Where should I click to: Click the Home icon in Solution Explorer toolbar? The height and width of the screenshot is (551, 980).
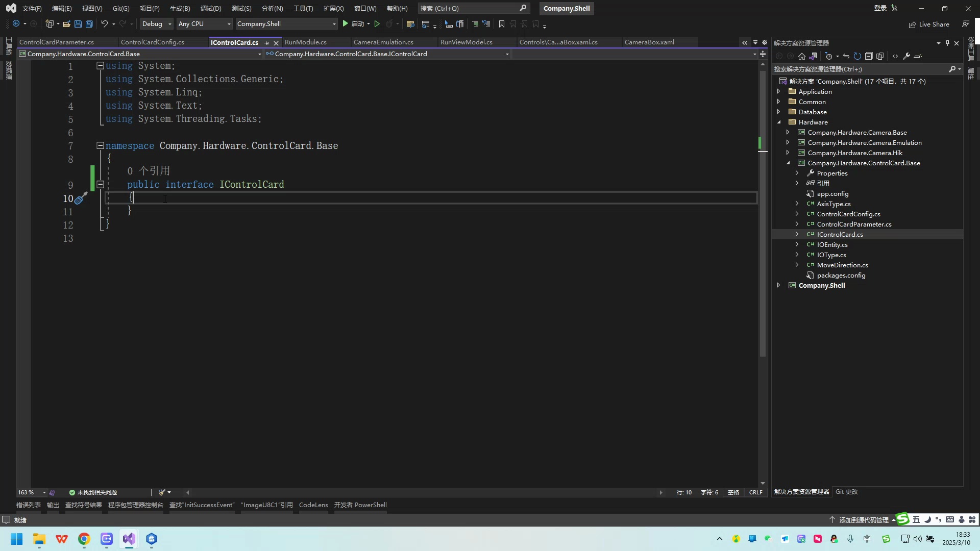(801, 56)
